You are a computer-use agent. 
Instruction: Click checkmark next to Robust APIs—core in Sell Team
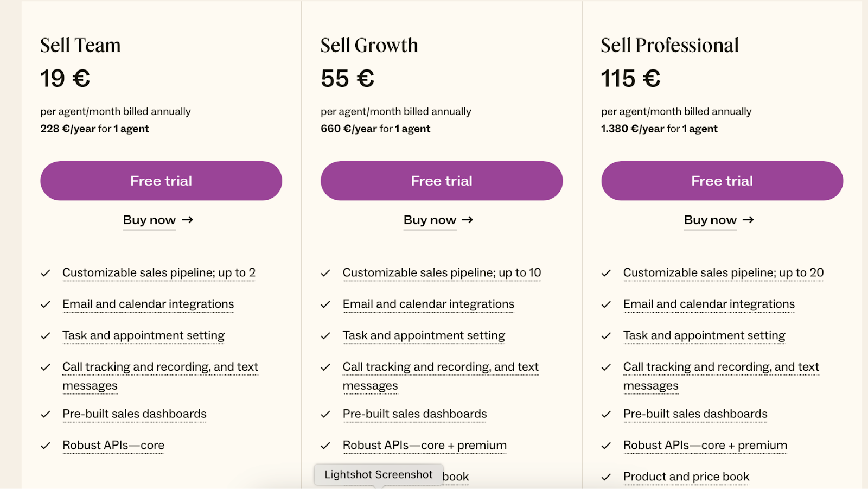coord(46,445)
